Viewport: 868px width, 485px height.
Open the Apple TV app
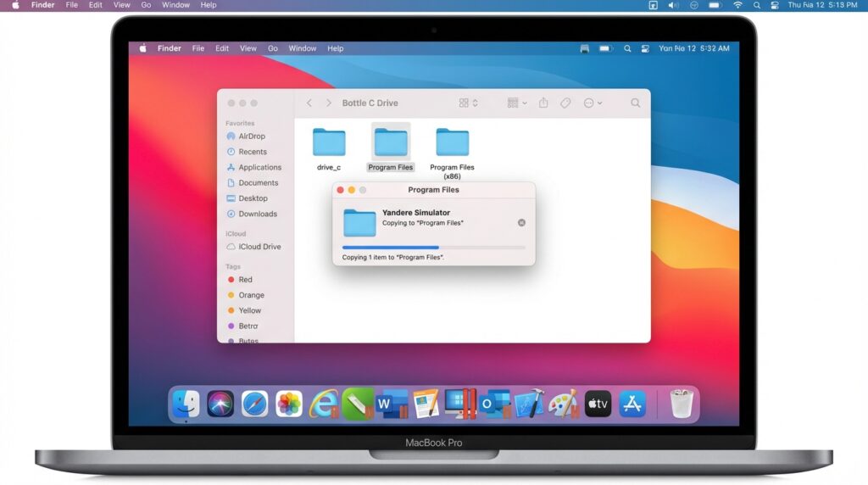tap(598, 404)
